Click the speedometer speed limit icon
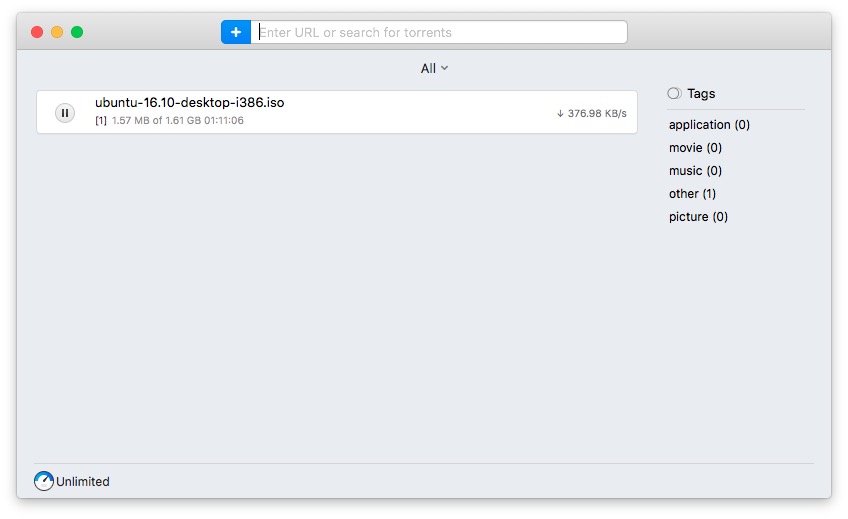Screen dimensions: 848x519 [44, 481]
